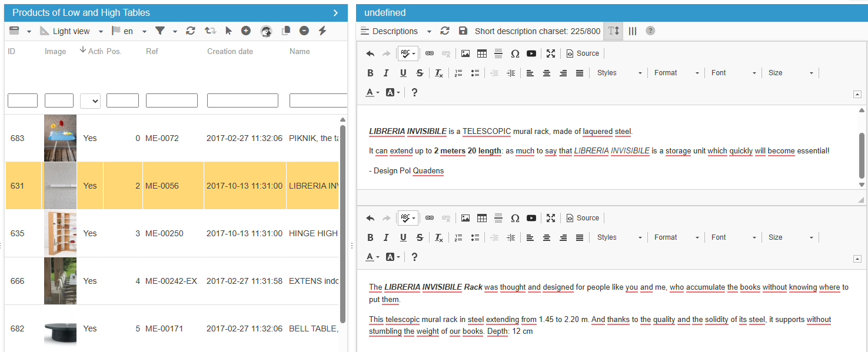Toggle bold in short description editor
The width and height of the screenshot is (868, 352).
pos(370,73)
